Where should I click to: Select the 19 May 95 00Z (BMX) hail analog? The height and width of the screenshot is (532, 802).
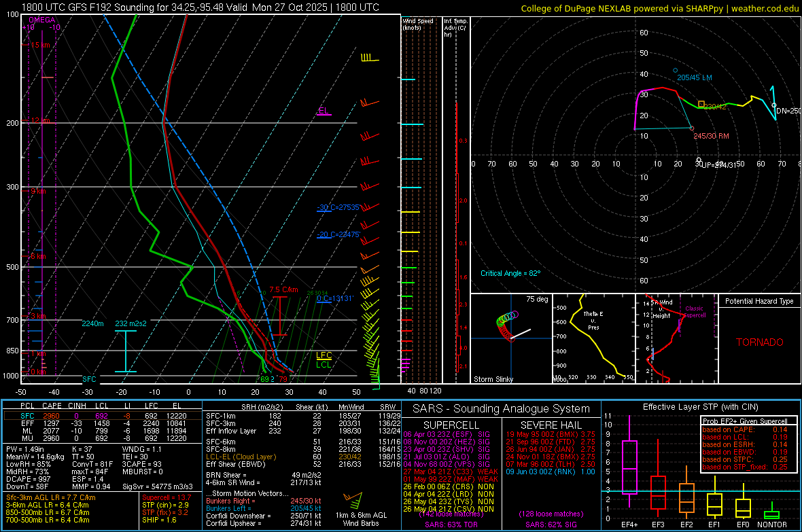pyautogui.click(x=551, y=434)
